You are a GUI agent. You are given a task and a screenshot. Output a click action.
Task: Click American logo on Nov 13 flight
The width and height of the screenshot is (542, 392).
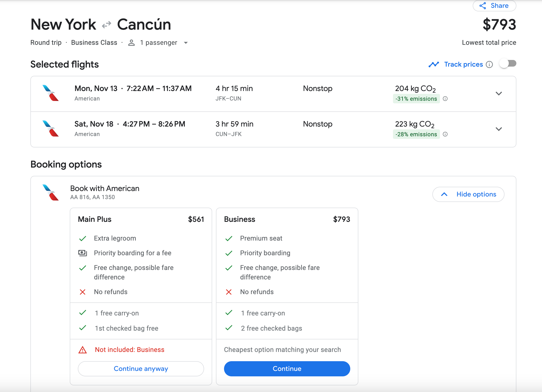[50, 93]
